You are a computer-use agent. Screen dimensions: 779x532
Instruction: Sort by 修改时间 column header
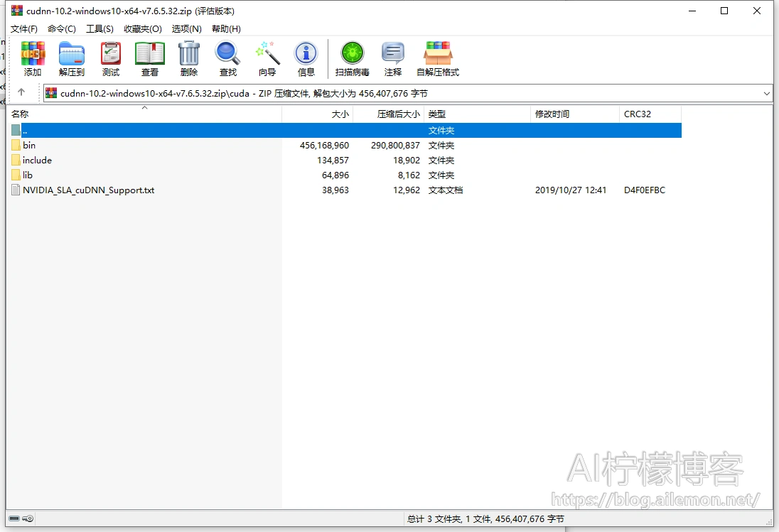coord(575,114)
